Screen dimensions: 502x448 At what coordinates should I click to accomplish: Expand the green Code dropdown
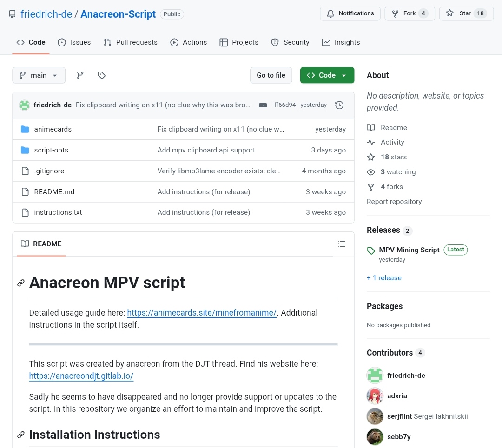(x=327, y=75)
